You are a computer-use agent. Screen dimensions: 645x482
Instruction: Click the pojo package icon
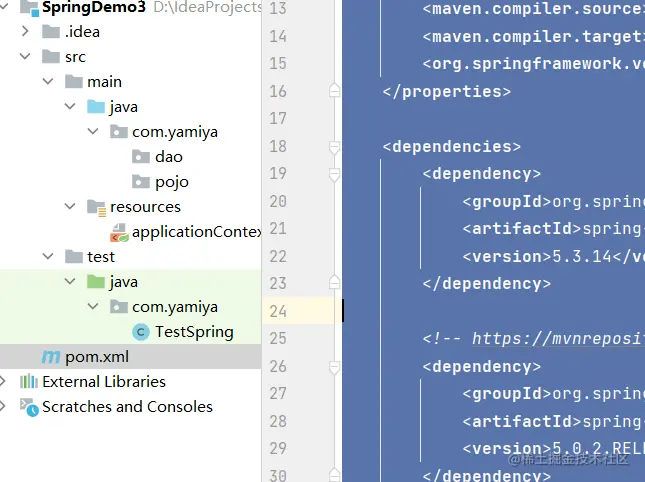tap(141, 182)
